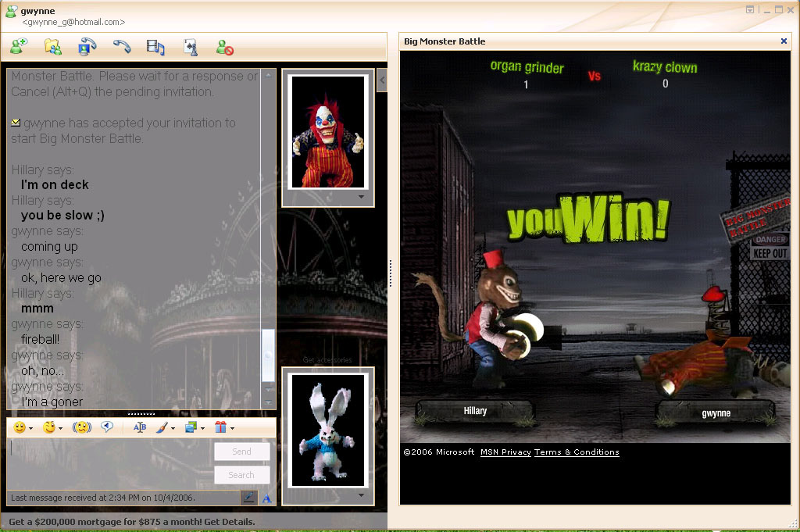Open the games list icon
Viewport: 800px width, 532px height.
click(191, 47)
